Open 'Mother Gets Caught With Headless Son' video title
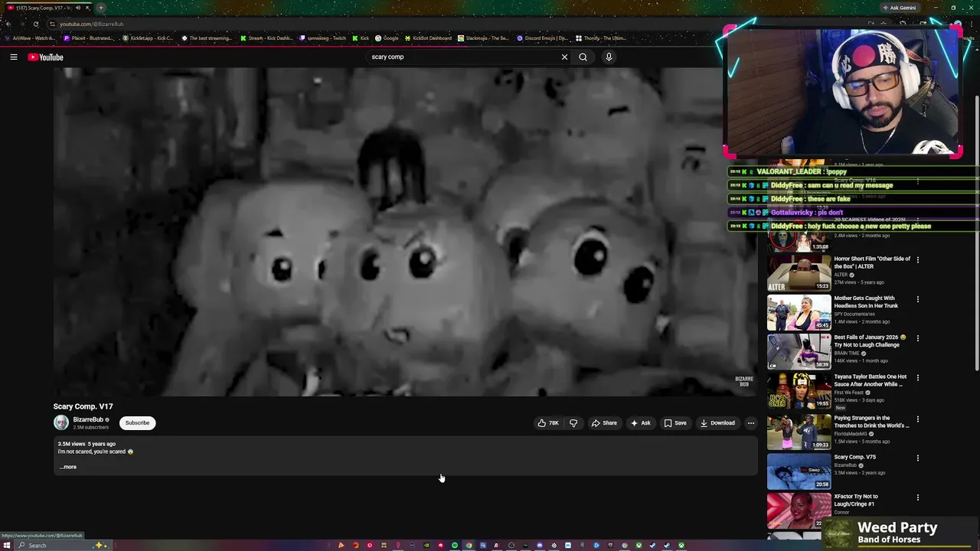Screen dimensions: 980x551 click(x=866, y=302)
